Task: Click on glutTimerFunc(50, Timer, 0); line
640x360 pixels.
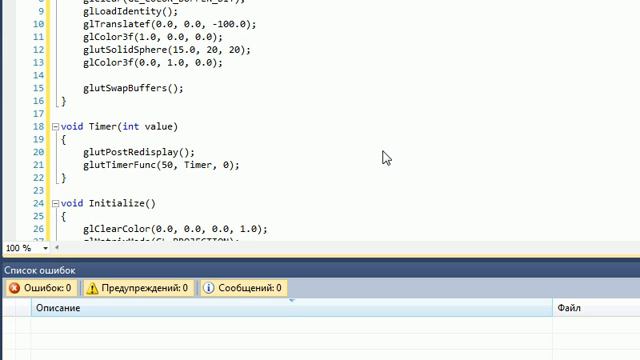Action: 161,165
